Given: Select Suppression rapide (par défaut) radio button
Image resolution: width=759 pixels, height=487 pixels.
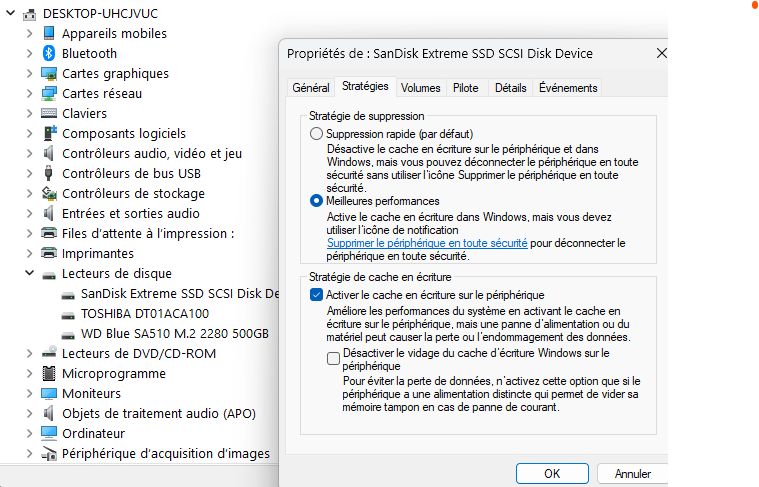Looking at the screenshot, I should [316, 134].
